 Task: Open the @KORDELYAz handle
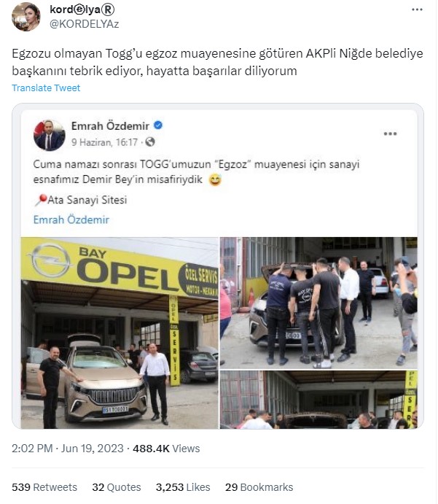point(85,24)
